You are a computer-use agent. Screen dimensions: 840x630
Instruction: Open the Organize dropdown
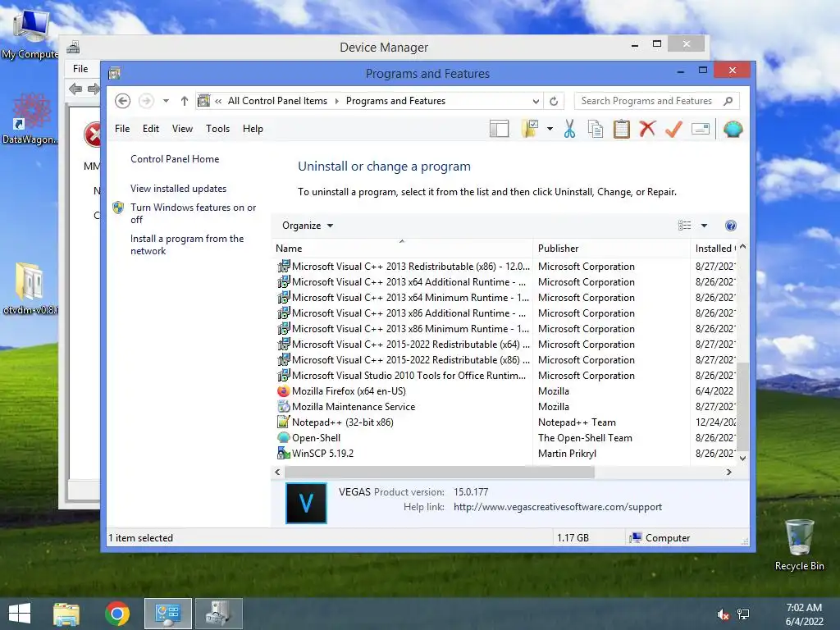coord(308,226)
